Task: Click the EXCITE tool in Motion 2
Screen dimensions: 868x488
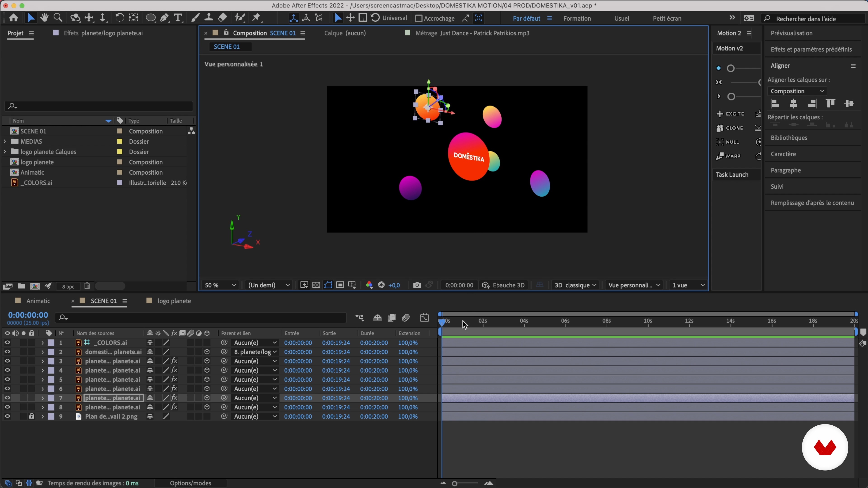Action: (x=730, y=114)
